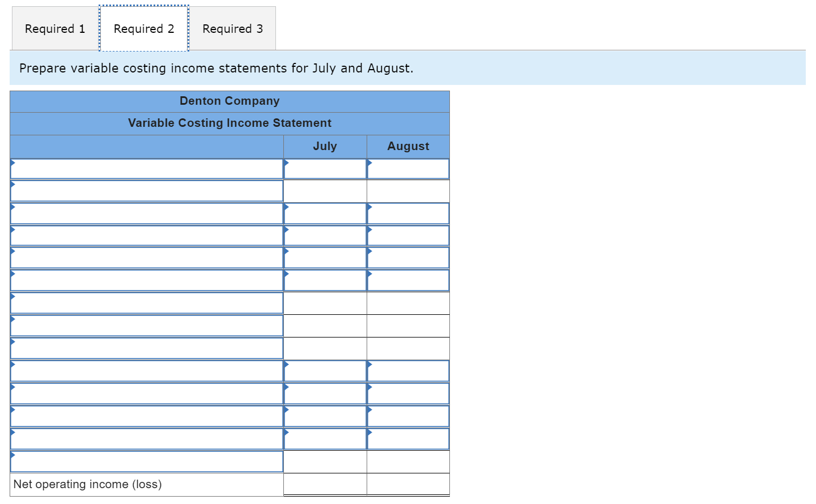Click the 'Prepare variable costing income statements' instruction
The image size is (816, 504).
(x=216, y=68)
